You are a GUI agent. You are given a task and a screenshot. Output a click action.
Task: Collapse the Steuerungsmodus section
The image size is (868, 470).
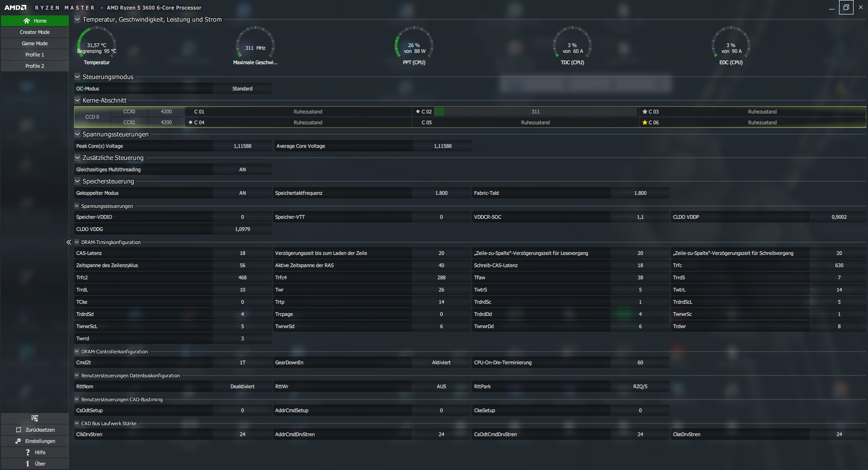coord(77,77)
